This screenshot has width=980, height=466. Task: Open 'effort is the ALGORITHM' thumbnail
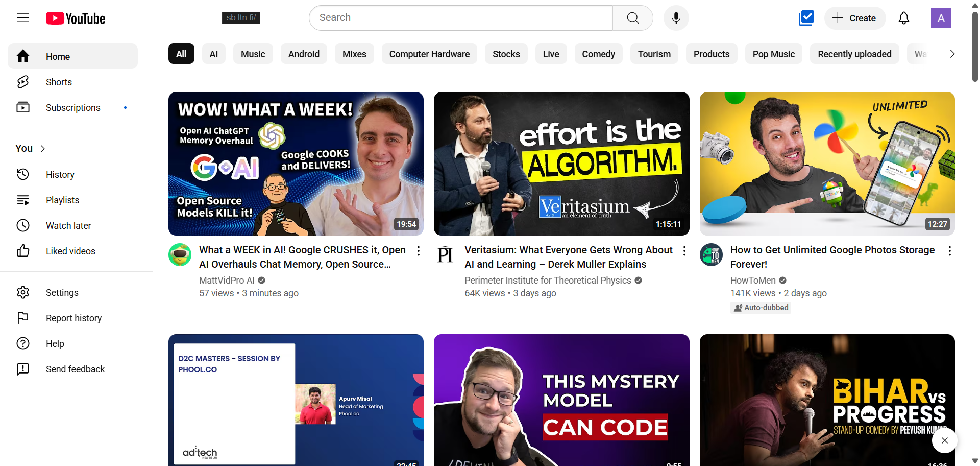tap(561, 164)
